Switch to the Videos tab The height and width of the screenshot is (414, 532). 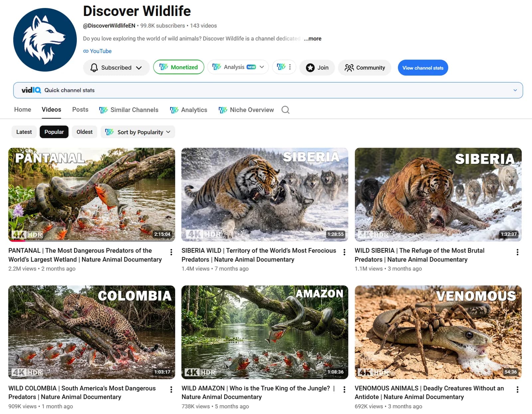(52, 109)
